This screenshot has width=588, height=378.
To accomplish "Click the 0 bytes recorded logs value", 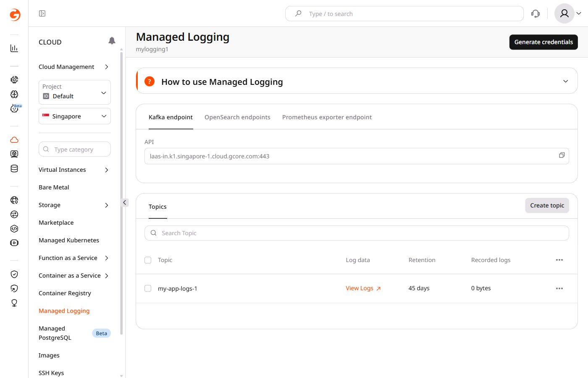I will coord(481,288).
